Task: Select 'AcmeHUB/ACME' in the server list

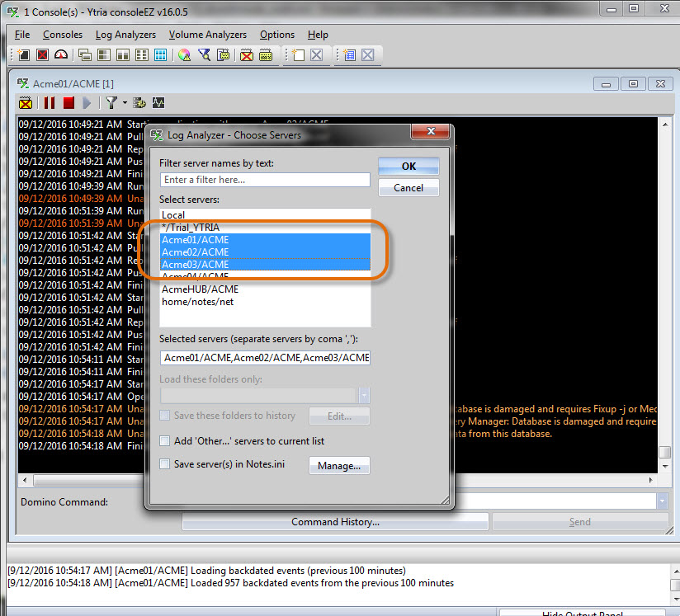Action: [266, 289]
